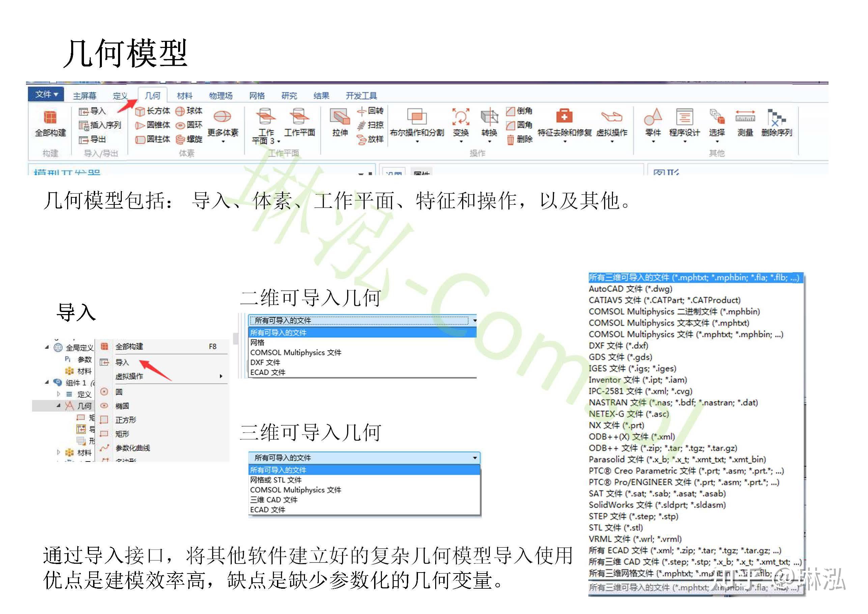Select the 球体 sphere primitive icon
The height and width of the screenshot is (614, 868).
point(180,111)
